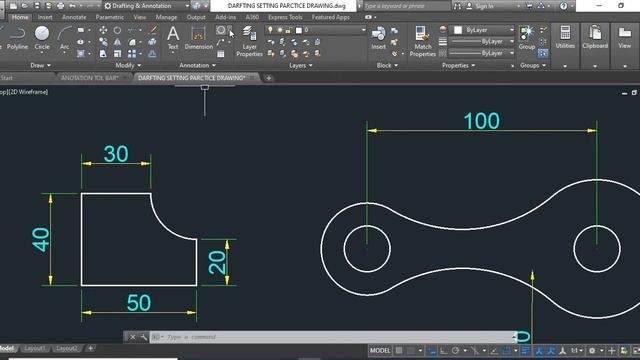Click the Move tool in Modify panel
Viewport: 640px width, 360px height.
point(103,30)
